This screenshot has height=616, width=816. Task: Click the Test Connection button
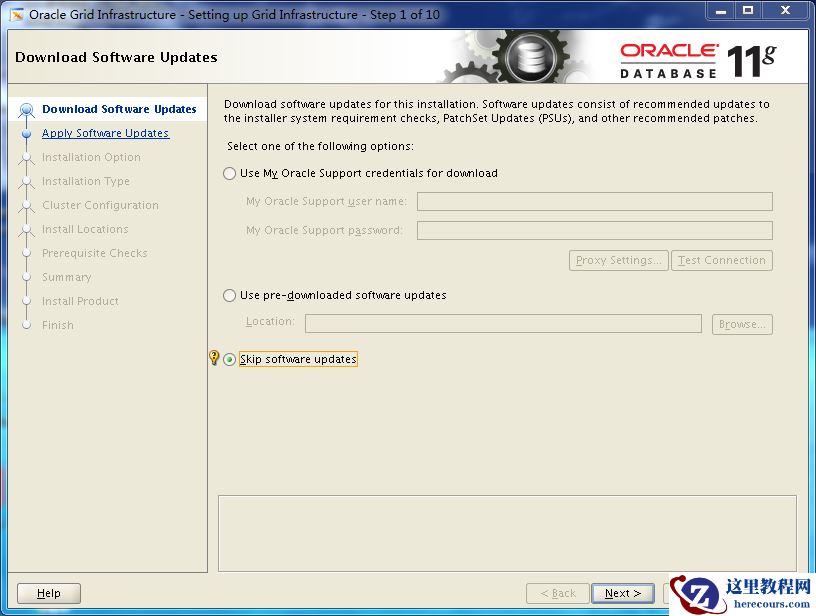tap(722, 261)
